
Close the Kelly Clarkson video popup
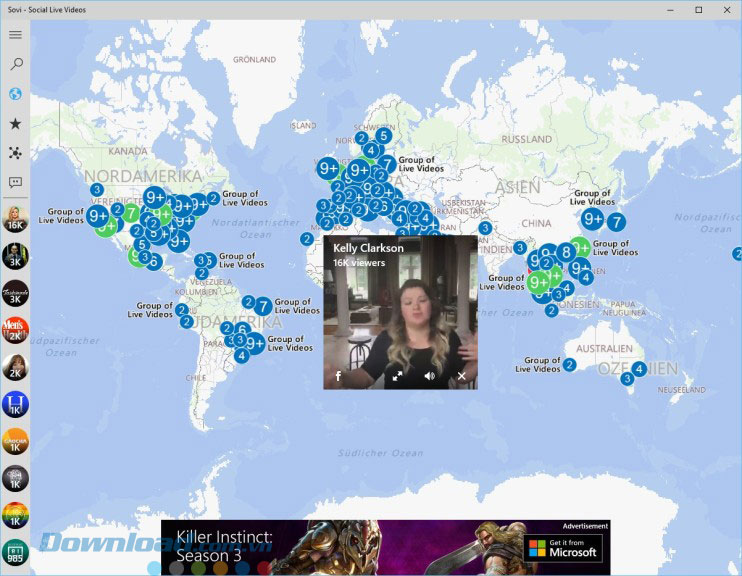461,376
